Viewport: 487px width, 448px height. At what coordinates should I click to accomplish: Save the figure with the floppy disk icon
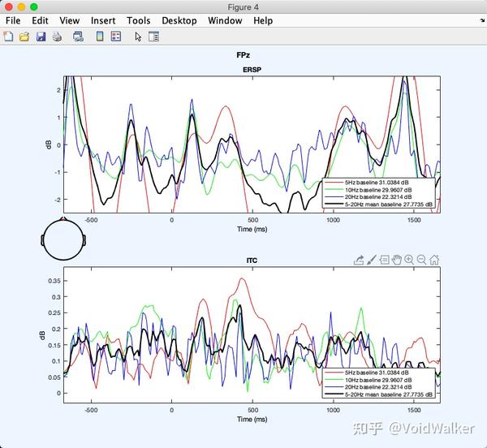click(41, 37)
